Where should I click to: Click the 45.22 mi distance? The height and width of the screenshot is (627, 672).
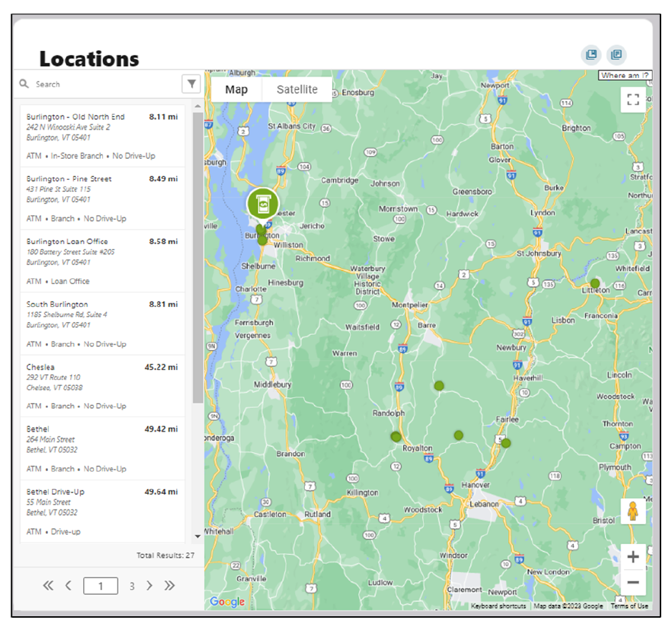161,367
